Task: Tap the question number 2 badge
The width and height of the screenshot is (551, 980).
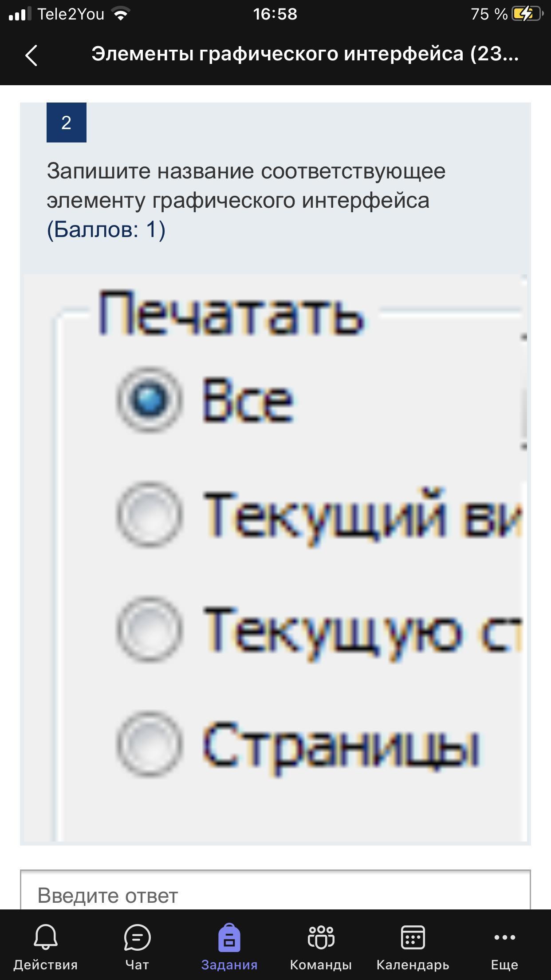Action: click(67, 122)
